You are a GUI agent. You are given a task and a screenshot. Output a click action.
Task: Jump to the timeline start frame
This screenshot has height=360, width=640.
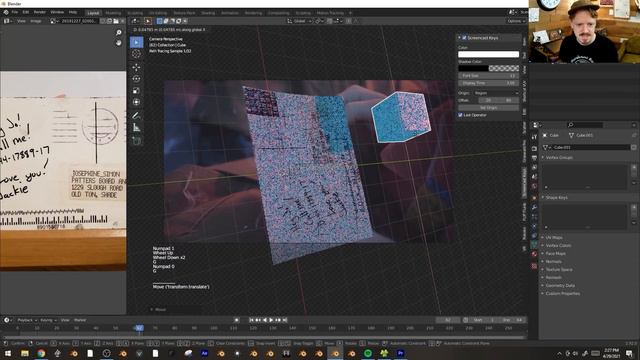[x=251, y=320]
